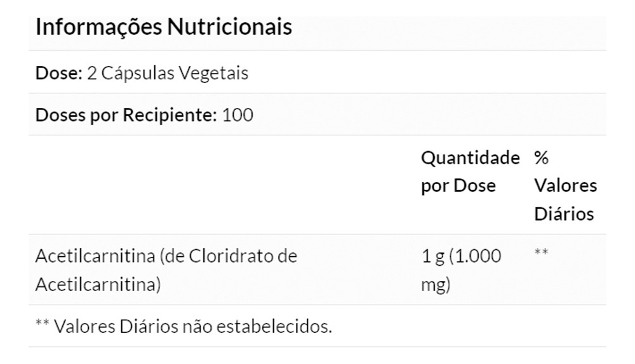Select the 2 Cápsulas Vegetais text
The width and height of the screenshot is (635, 364).
click(167, 73)
